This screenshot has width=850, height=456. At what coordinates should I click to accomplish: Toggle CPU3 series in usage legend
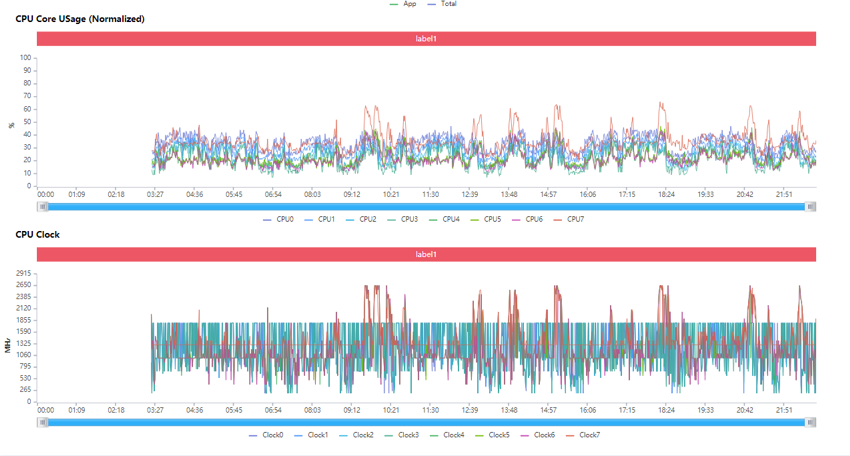pos(403,219)
